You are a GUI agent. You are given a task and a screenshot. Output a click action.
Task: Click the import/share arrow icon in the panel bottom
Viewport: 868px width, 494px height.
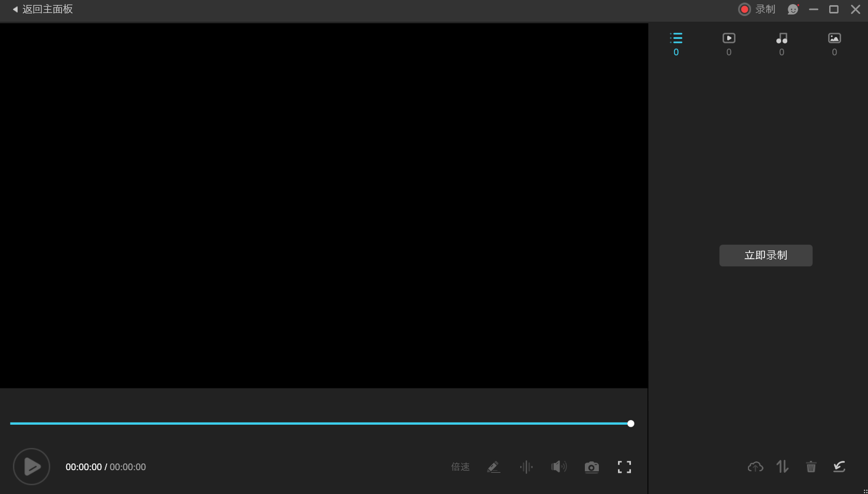(839, 467)
